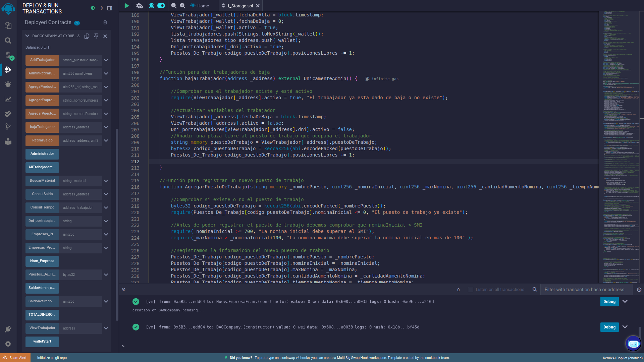Expand the NuevaEmpresaFran transaction details
This screenshot has height=362, width=644.
coord(625,301)
